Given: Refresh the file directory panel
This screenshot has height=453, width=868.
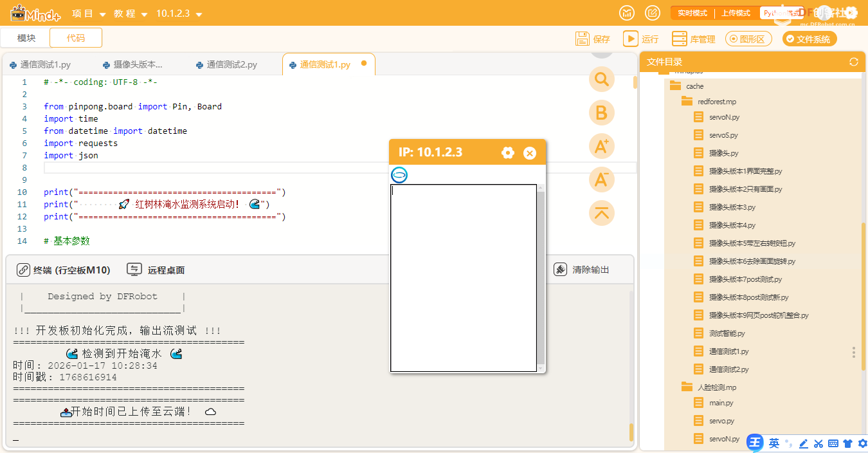Looking at the screenshot, I should click(853, 62).
